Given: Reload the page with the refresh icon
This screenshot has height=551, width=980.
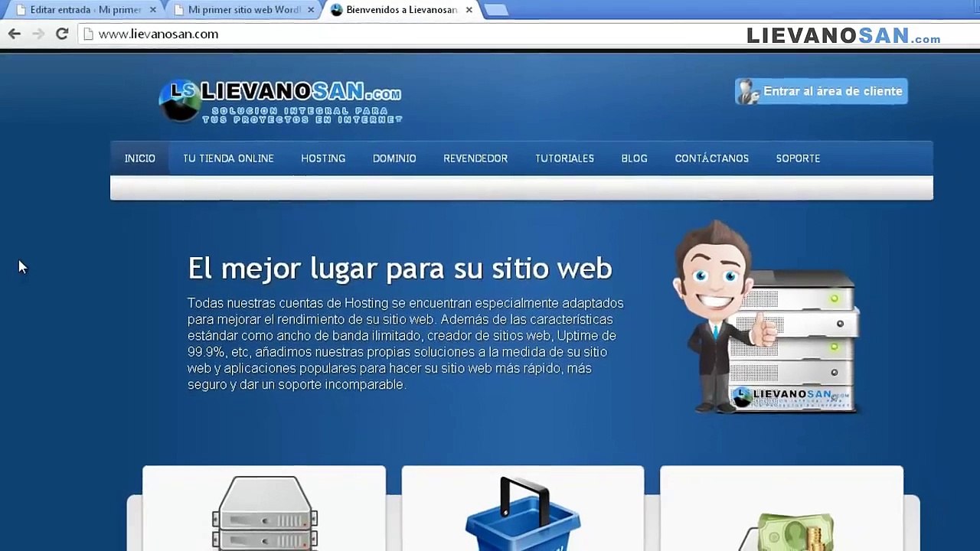Looking at the screenshot, I should pos(62,34).
